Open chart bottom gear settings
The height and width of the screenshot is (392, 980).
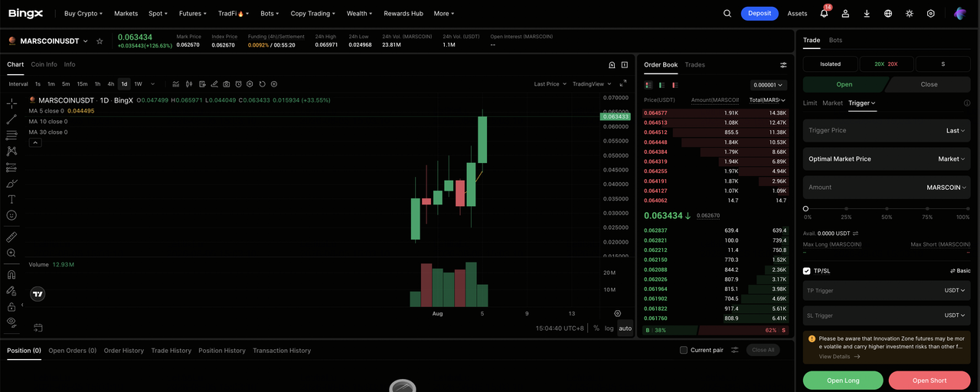pyautogui.click(x=618, y=313)
